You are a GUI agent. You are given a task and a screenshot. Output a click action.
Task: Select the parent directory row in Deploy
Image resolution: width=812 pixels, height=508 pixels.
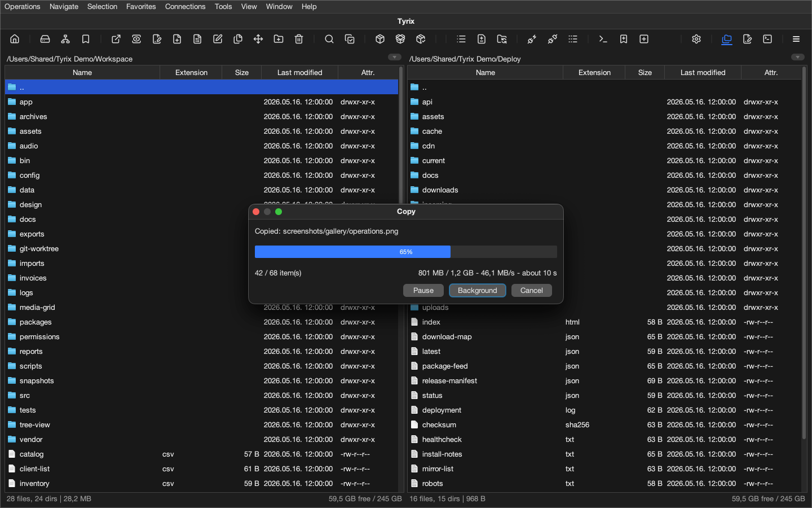(604, 87)
